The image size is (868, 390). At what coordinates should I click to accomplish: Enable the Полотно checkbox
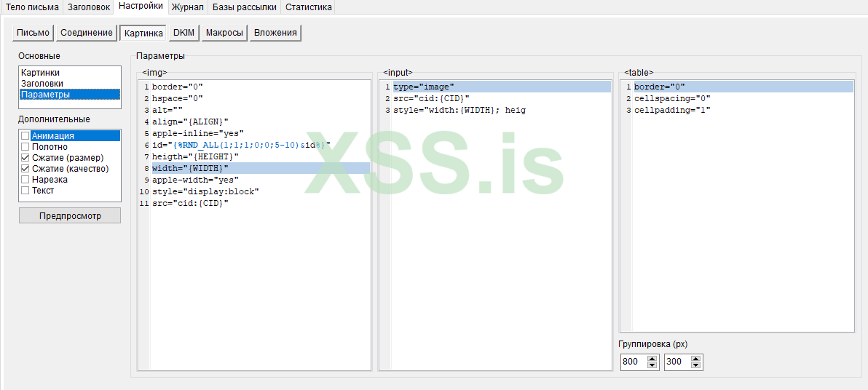25,146
